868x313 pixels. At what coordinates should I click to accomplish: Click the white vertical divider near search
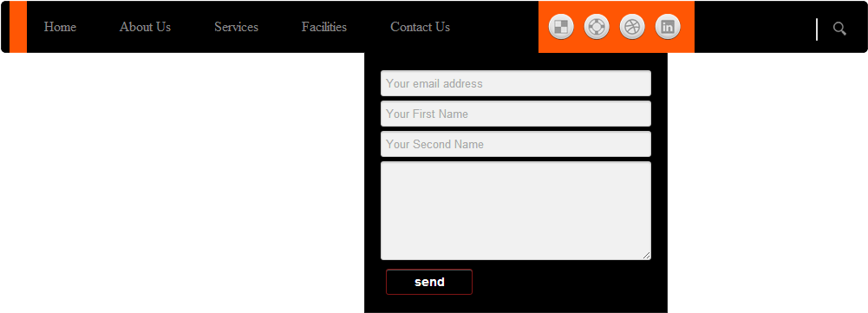pyautogui.click(x=817, y=29)
